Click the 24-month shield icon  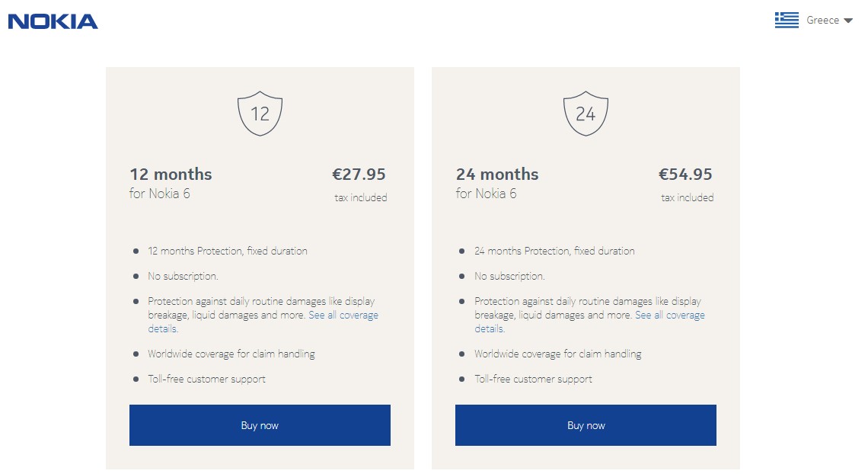coord(586,114)
